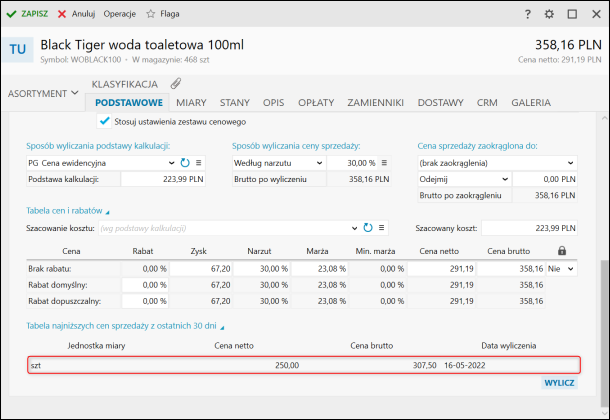Collapse Tabela najniższych cen sprzedaży section

click(x=125, y=326)
